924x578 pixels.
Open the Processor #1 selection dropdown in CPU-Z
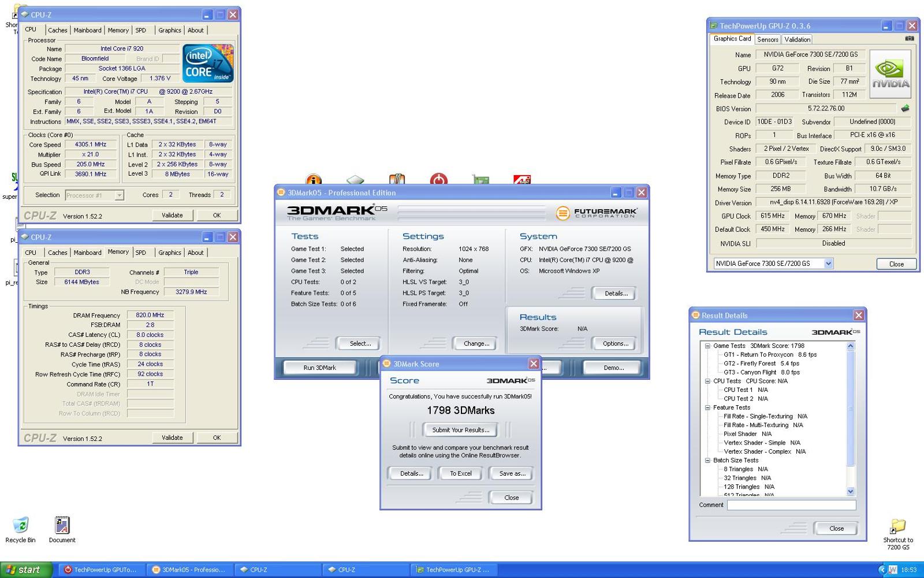[x=119, y=195]
